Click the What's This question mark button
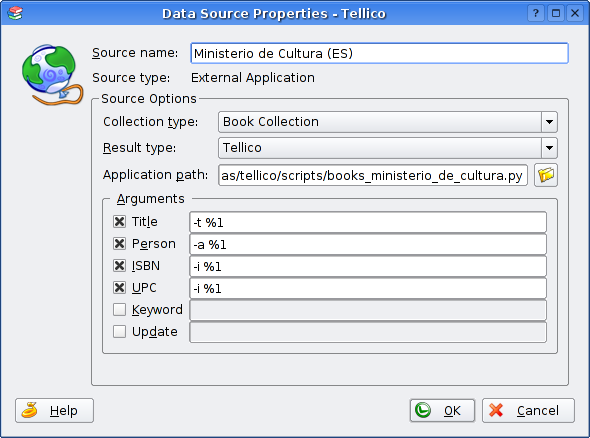The width and height of the screenshot is (590, 438). coord(536,14)
